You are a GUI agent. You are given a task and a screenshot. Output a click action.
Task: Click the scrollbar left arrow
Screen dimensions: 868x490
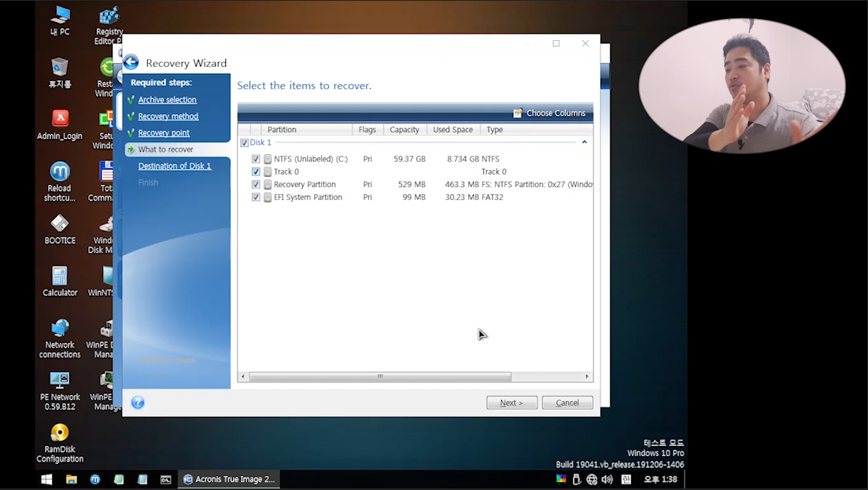[x=243, y=377]
